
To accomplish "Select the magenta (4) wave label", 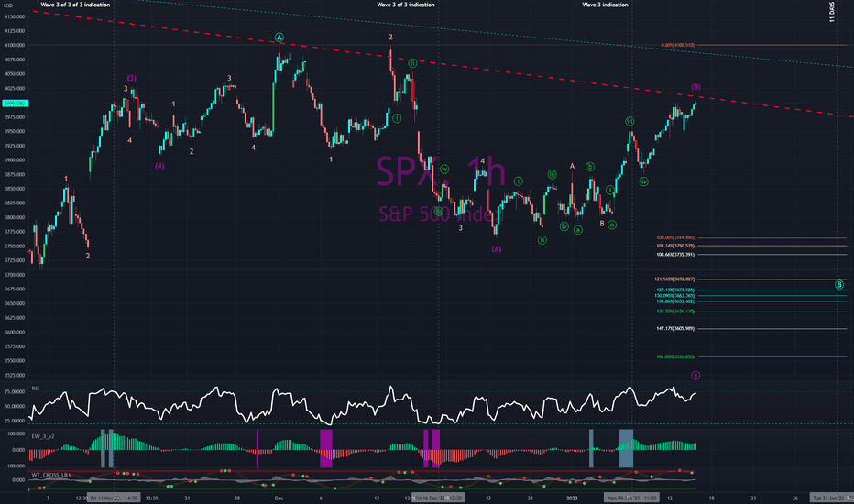I will (159, 166).
